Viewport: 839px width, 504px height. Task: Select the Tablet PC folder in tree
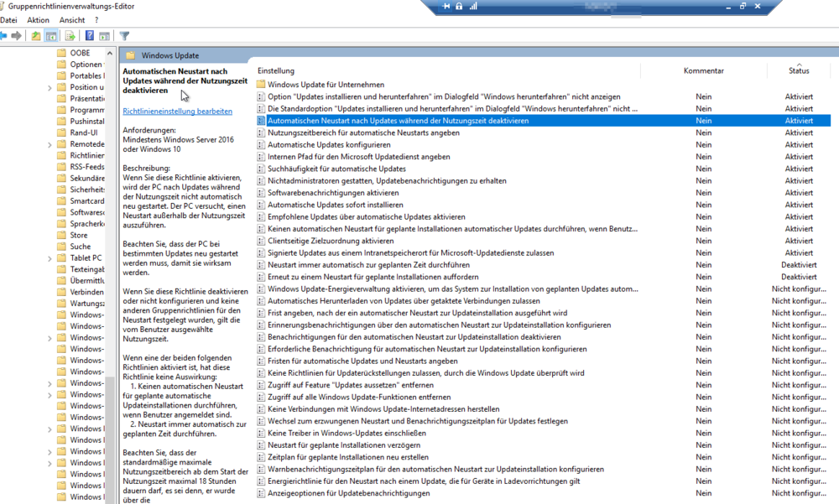point(86,257)
